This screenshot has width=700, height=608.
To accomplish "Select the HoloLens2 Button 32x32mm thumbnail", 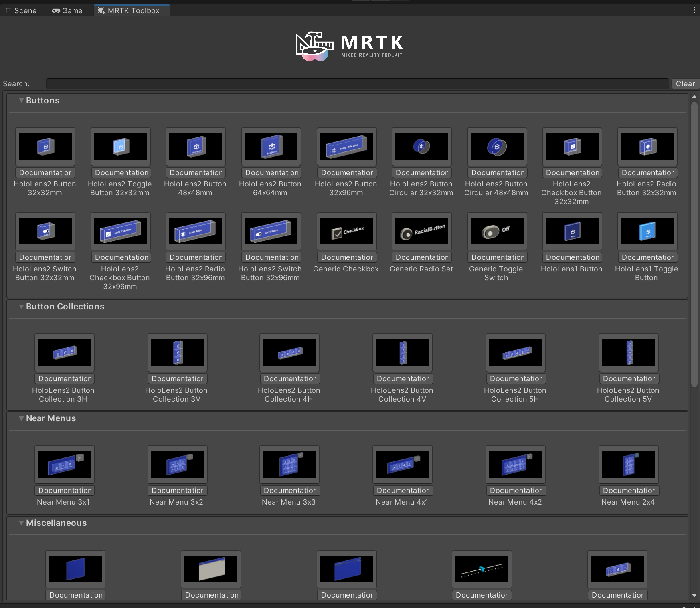I will 45,147.
